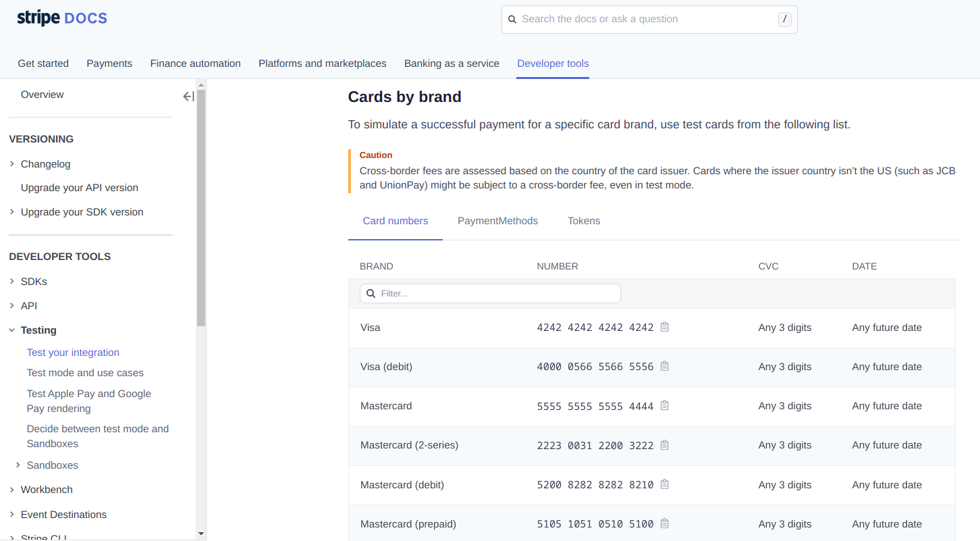Expand the Changelog section

[12, 164]
